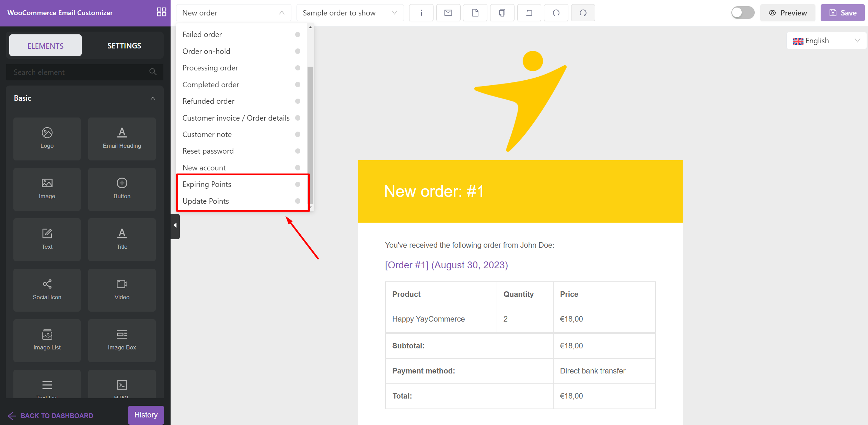Screen dimensions: 868x425
Task: Add the Video element
Action: click(x=122, y=290)
